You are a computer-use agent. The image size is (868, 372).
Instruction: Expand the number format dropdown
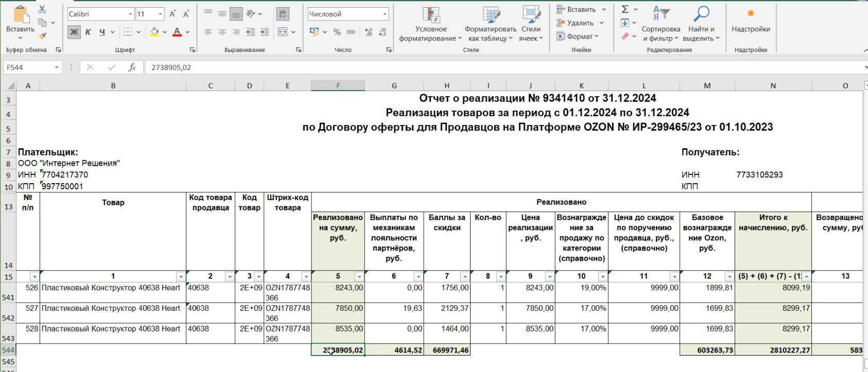385,14
